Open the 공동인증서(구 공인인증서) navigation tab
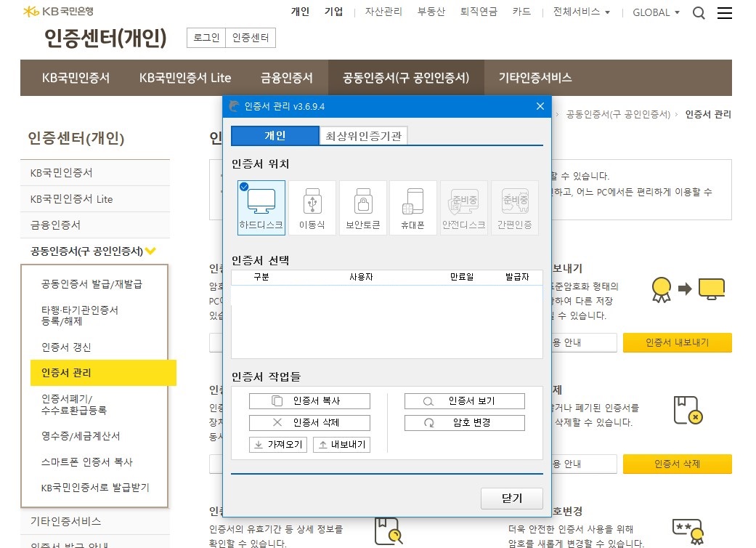 tap(406, 78)
